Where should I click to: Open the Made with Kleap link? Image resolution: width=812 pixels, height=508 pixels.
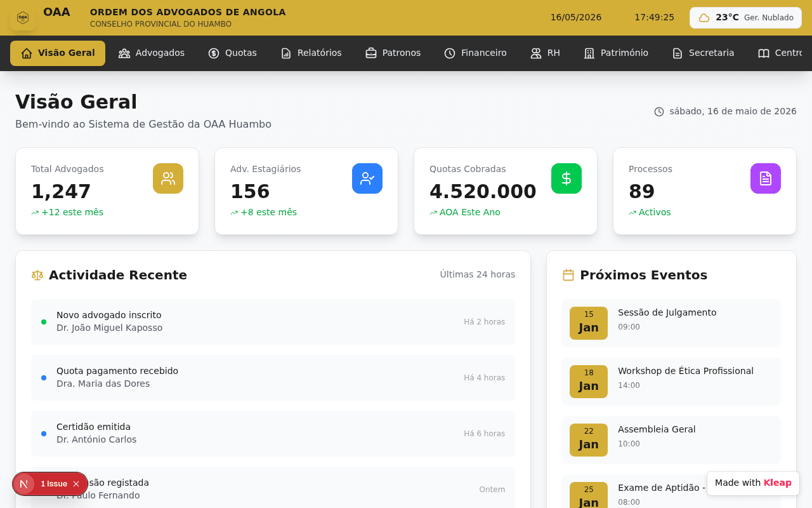[x=753, y=483]
